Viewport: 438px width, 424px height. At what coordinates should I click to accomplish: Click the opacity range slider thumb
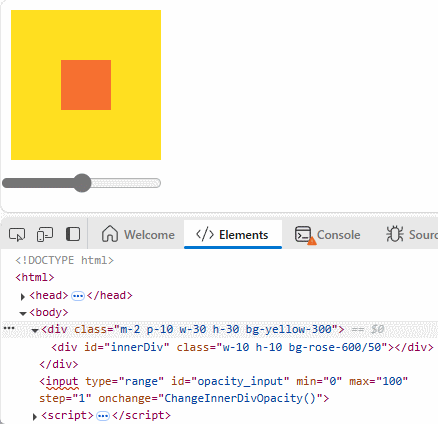pyautogui.click(x=82, y=183)
